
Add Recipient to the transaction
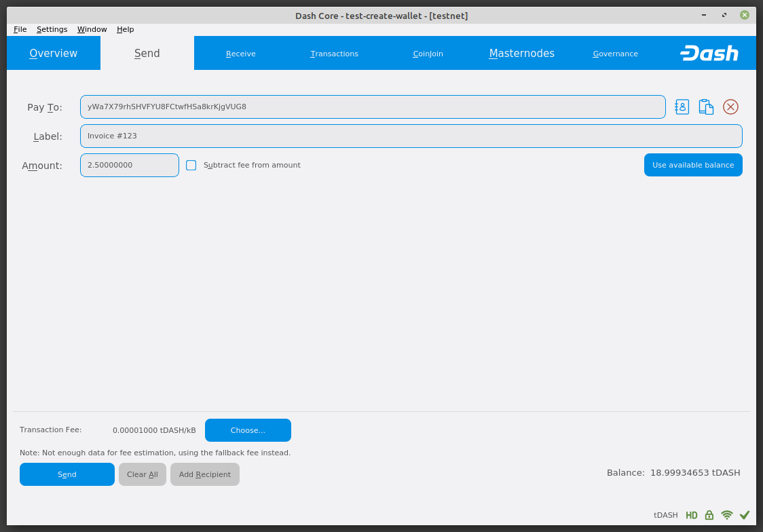[204, 474]
